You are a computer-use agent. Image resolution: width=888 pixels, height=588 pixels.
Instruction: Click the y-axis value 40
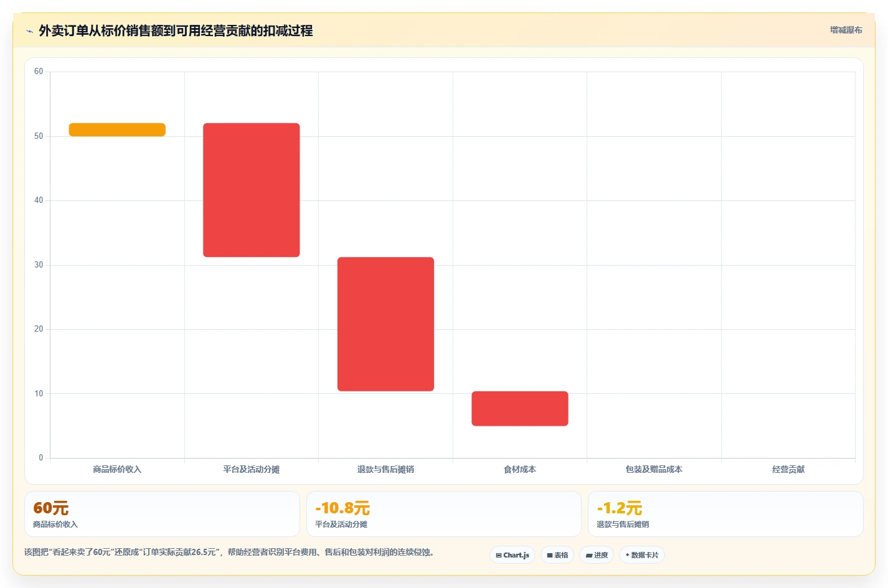click(39, 200)
